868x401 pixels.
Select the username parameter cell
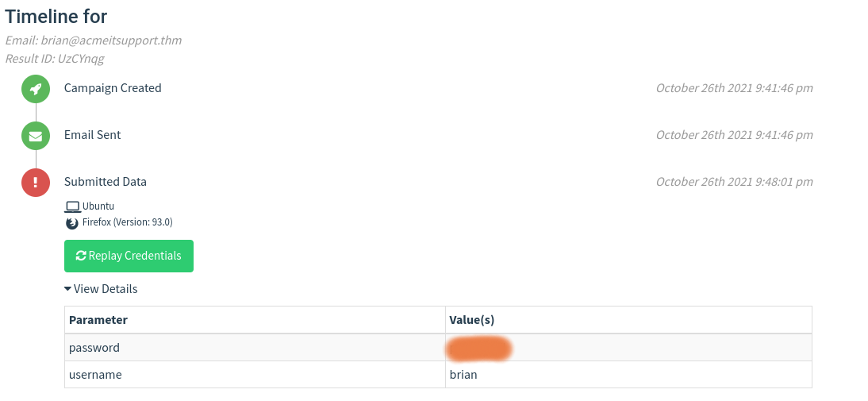[95, 374]
